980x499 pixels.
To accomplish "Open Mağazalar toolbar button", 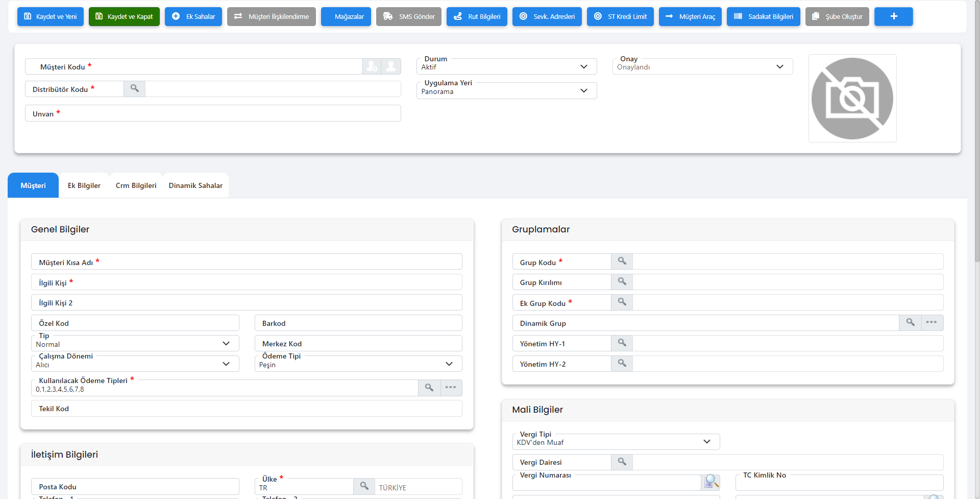I will (x=346, y=16).
